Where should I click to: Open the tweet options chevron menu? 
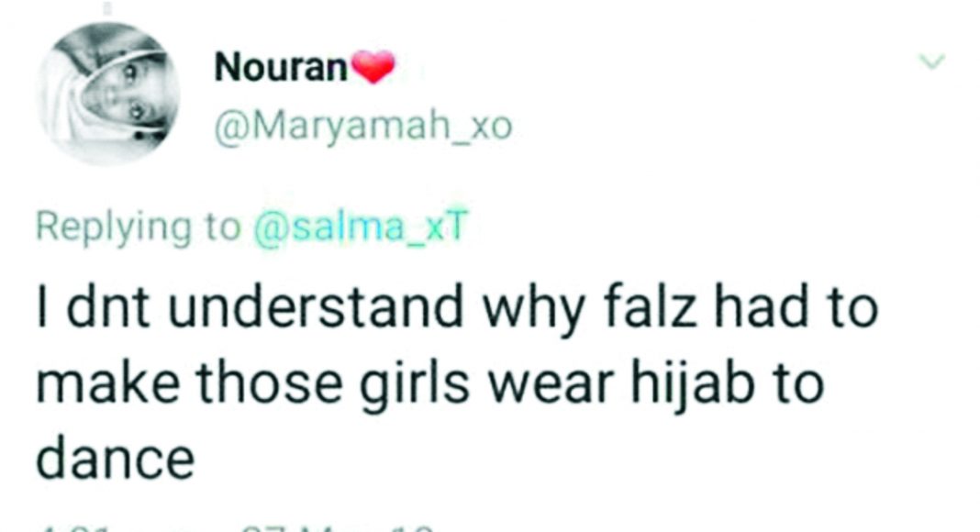(932, 61)
